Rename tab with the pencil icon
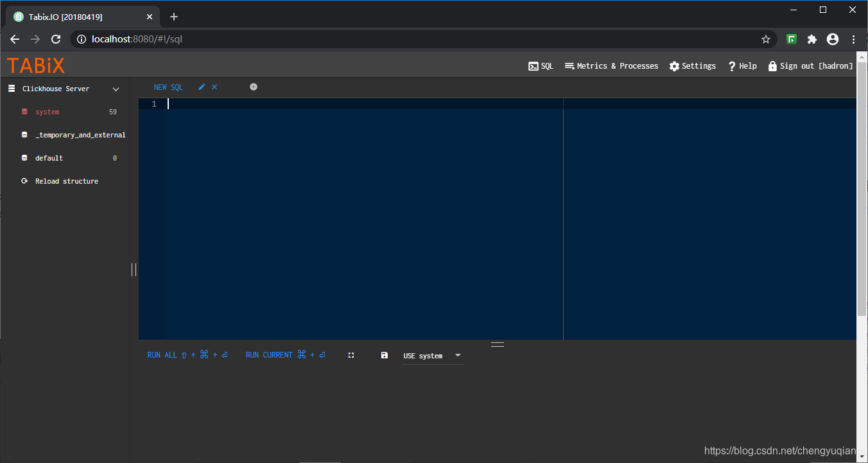868x463 pixels. pos(202,87)
